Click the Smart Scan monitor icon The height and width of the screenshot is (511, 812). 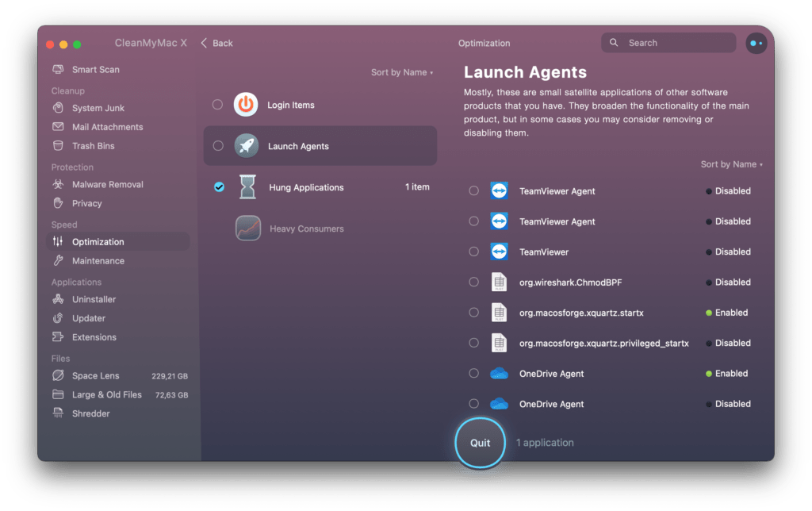coord(58,70)
